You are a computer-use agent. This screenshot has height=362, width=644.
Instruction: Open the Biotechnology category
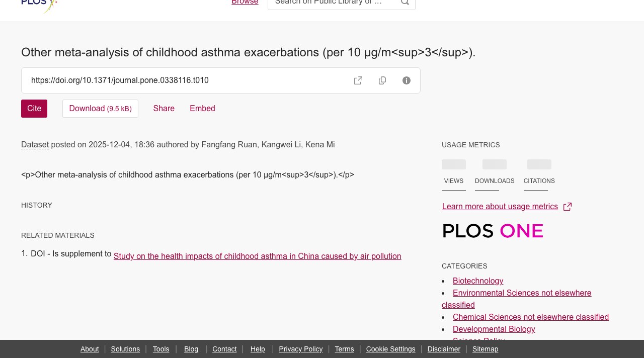pos(478,281)
